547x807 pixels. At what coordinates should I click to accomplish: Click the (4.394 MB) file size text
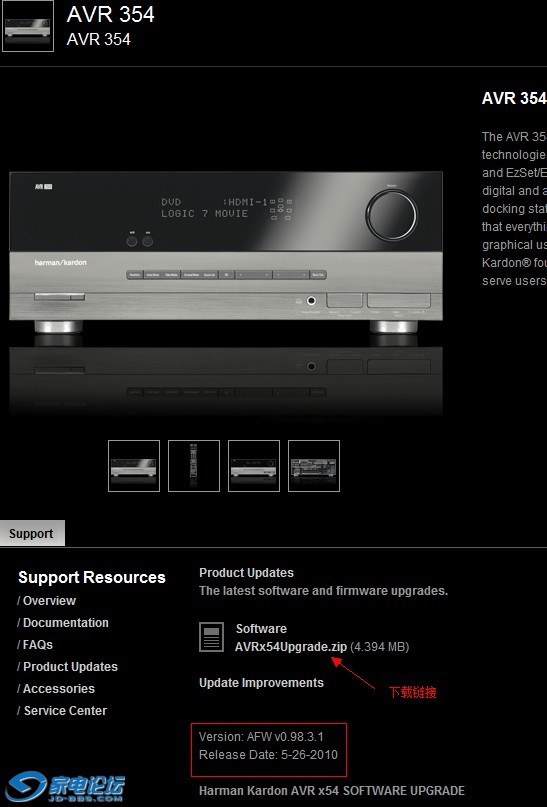pos(380,647)
